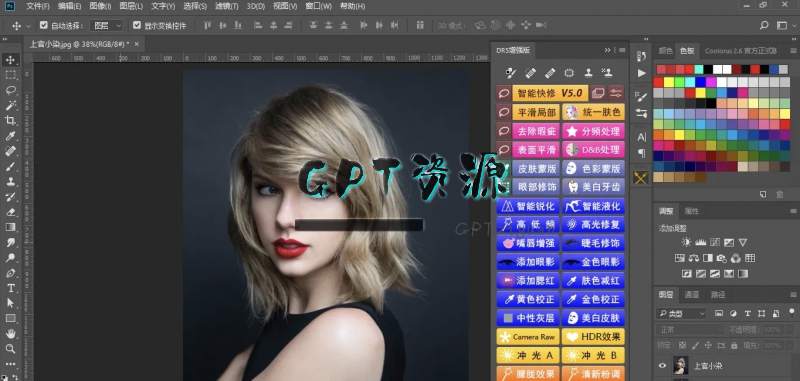Toggle the 自动选择 checkbox

[x=43, y=25]
